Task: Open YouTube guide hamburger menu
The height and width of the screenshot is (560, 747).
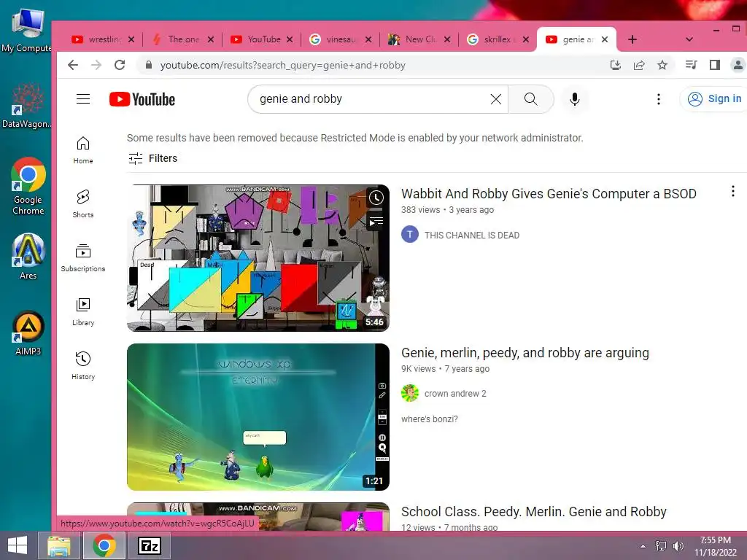Action: [83, 99]
